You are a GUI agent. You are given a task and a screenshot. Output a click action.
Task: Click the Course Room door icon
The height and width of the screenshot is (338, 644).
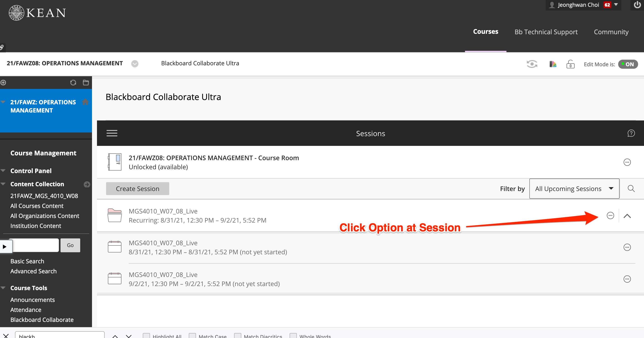[x=115, y=162]
